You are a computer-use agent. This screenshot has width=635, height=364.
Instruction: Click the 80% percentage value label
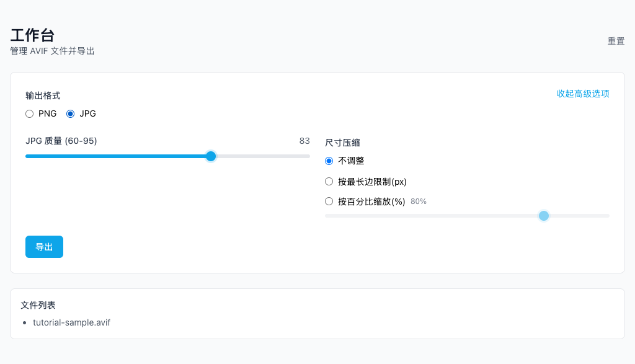coord(419,201)
